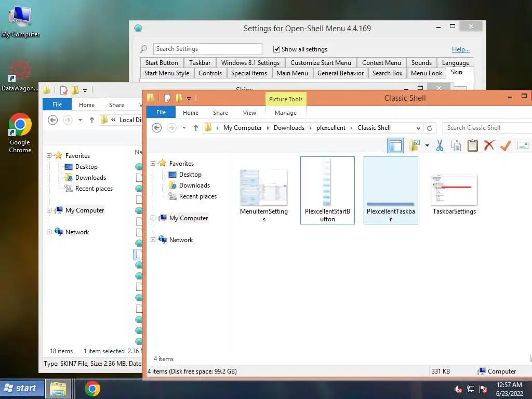Click the network tray icon
The image size is (532, 399).
point(471,389)
